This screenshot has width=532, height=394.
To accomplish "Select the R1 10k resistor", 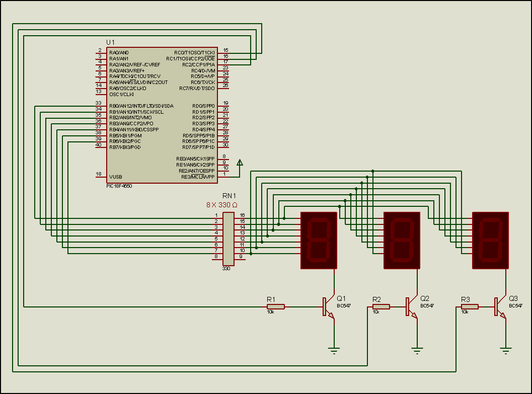I will (x=276, y=306).
